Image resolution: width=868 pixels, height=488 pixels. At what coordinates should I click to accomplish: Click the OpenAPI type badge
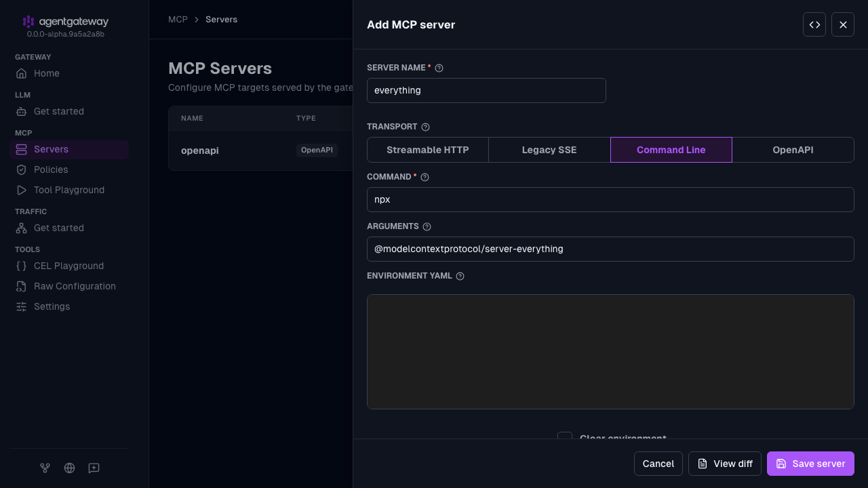coord(317,150)
